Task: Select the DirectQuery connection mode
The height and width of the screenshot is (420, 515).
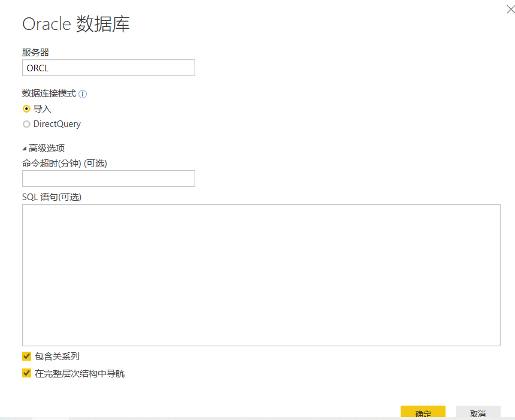Action: [26, 124]
